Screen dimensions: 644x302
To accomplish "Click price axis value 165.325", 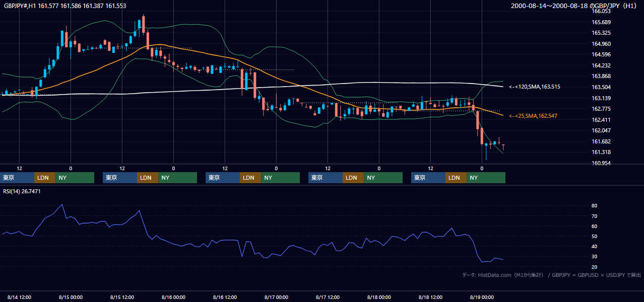I will (601, 33).
